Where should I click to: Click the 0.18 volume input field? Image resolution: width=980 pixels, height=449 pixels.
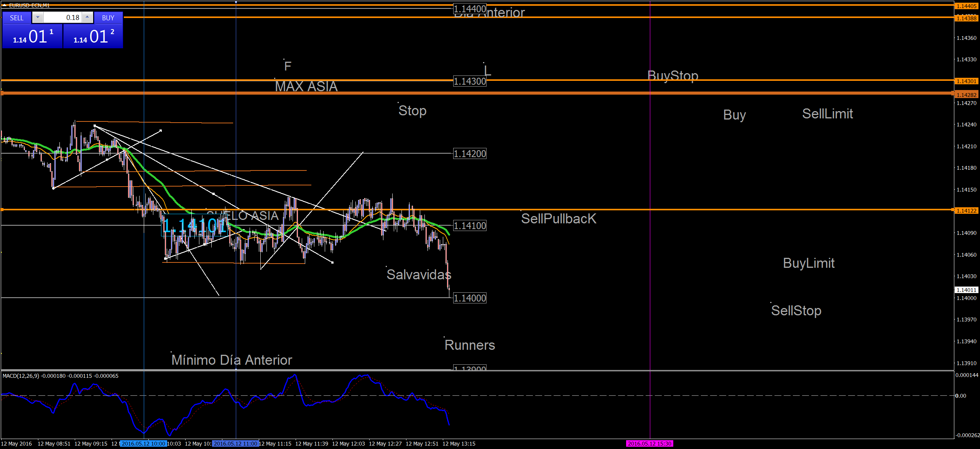63,18
